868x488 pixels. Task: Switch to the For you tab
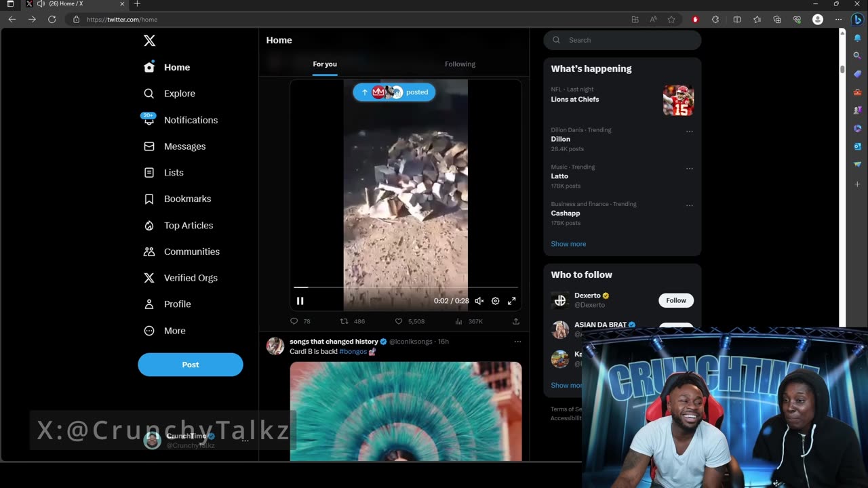coord(325,64)
